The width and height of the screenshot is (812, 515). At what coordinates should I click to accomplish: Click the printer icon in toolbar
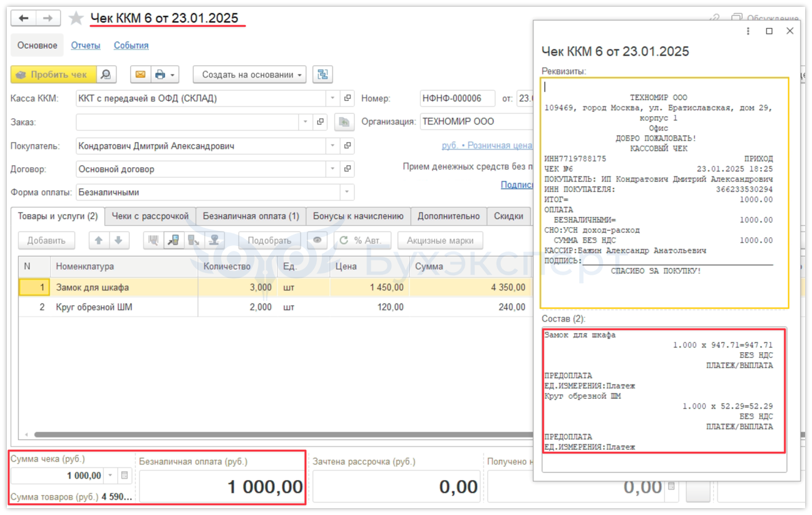(160, 74)
